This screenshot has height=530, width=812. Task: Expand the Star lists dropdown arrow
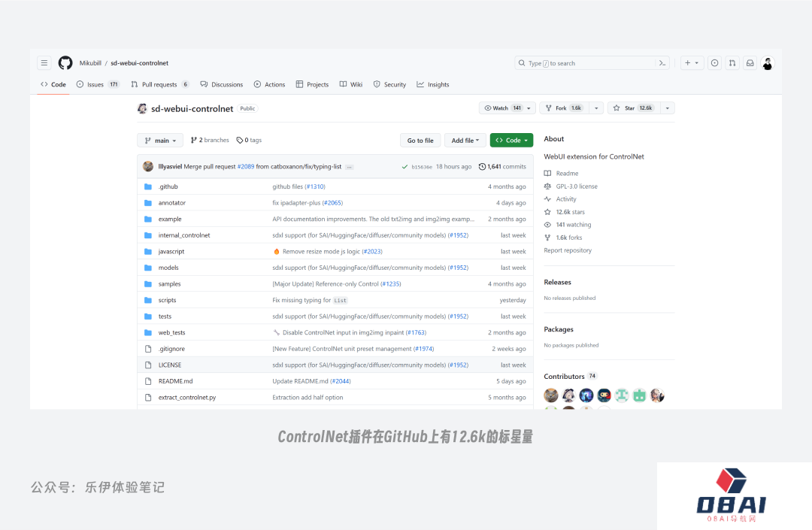pos(668,108)
